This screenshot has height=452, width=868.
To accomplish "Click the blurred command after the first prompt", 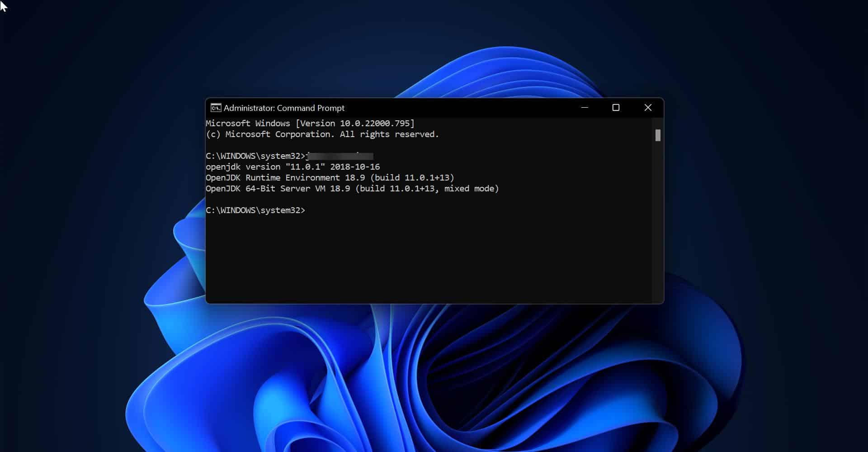I will [x=341, y=156].
